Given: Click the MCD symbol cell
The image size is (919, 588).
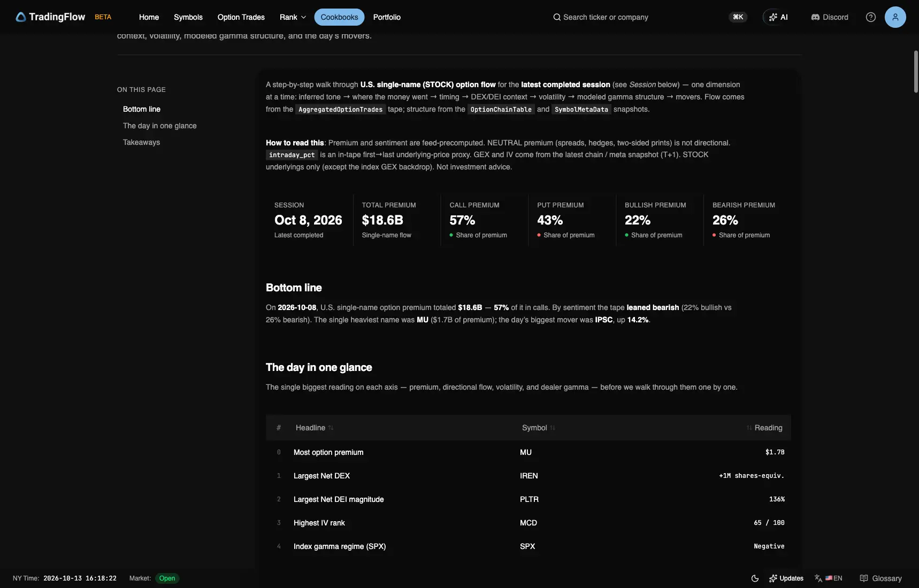Looking at the screenshot, I should (x=529, y=523).
